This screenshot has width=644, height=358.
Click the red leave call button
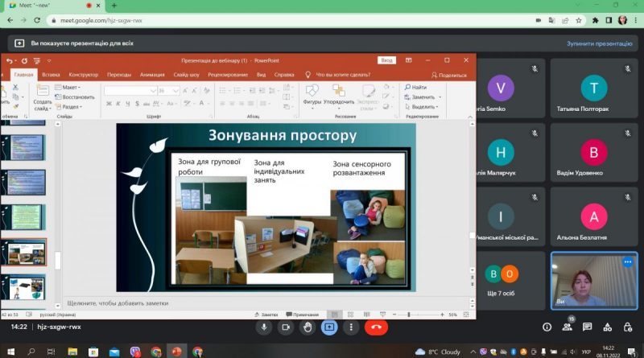pos(376,327)
